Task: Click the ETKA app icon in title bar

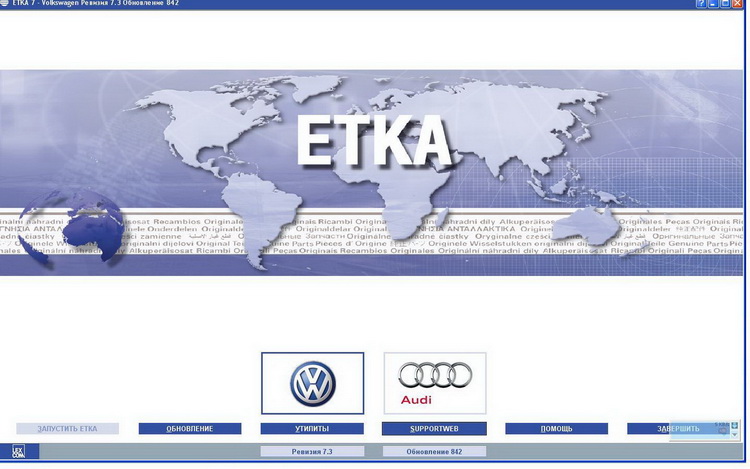Action: pyautogui.click(x=6, y=5)
